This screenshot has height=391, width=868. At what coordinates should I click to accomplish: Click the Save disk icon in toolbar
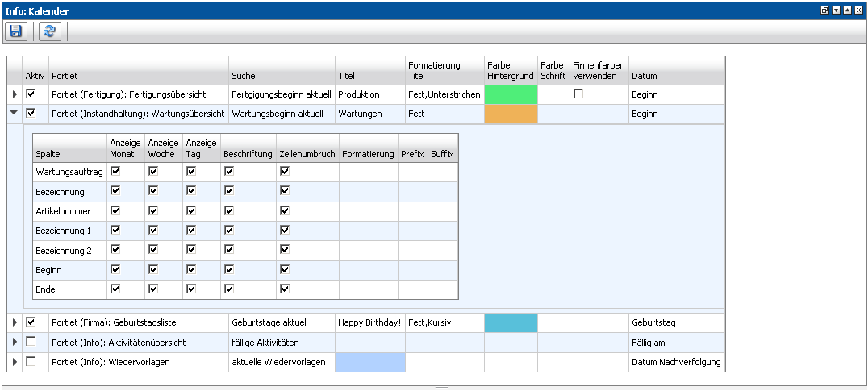[x=16, y=31]
